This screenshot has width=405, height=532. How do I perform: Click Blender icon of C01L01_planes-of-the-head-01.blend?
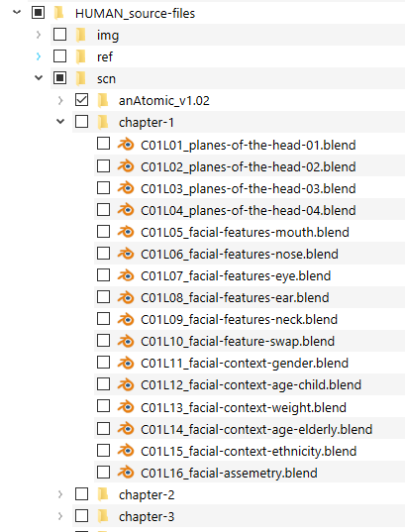(126, 145)
